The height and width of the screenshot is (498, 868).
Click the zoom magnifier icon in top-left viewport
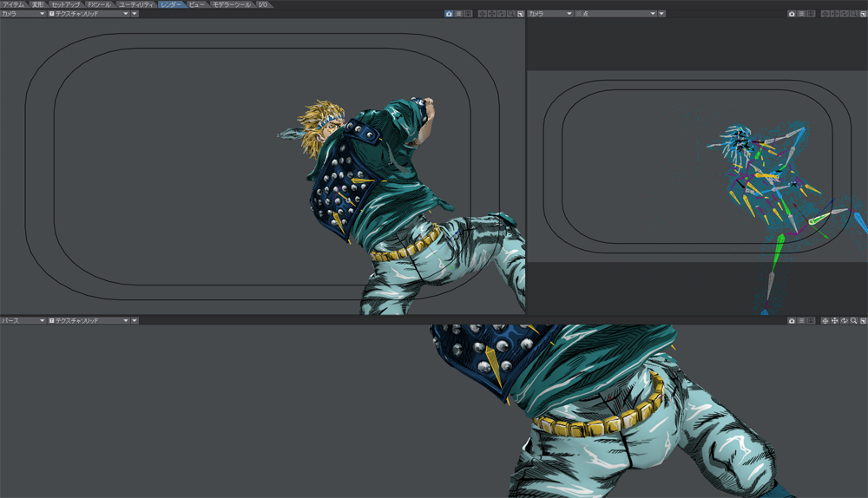click(510, 14)
